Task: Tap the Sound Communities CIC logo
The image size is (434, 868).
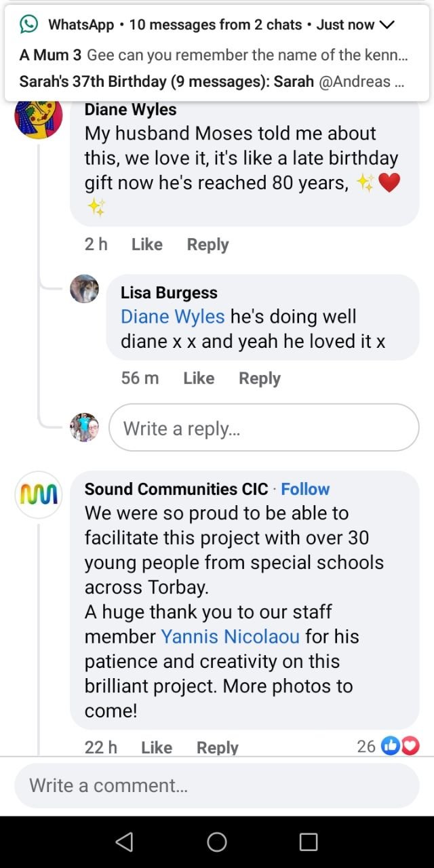Action: 39,495
